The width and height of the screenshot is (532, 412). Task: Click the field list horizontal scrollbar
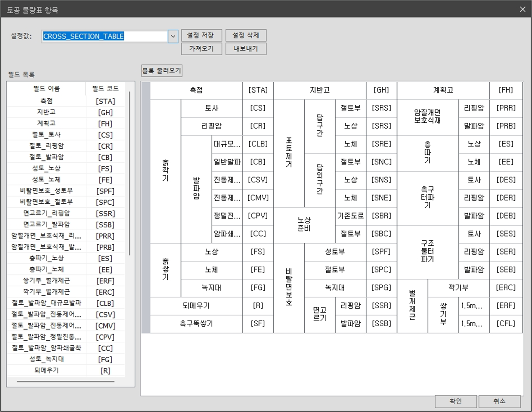pos(66,382)
